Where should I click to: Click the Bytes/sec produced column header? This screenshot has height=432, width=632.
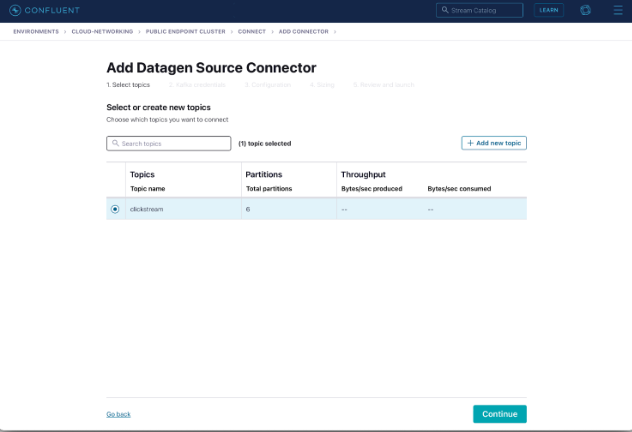[x=372, y=189]
